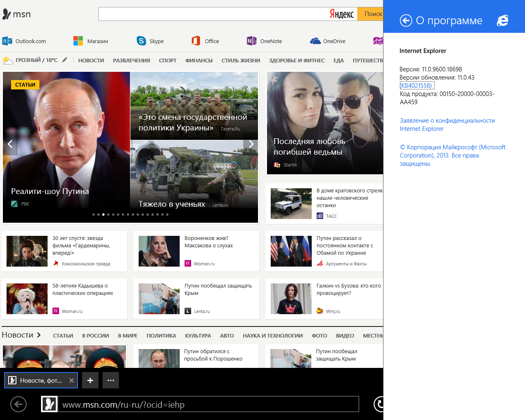Select АВТО in news subsection
Viewport: 525px width, 420px height.
tap(227, 336)
